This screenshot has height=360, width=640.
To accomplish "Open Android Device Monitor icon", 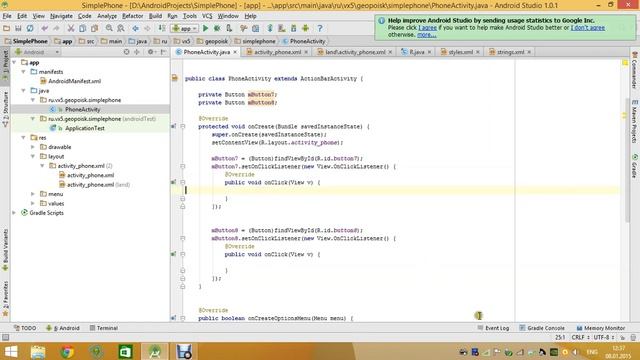I will point(305,28).
